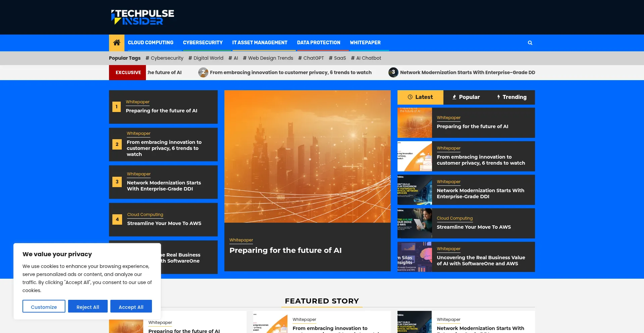Open numbered item 3 Network Modernization article
This screenshot has width=644, height=333.
[x=164, y=186]
